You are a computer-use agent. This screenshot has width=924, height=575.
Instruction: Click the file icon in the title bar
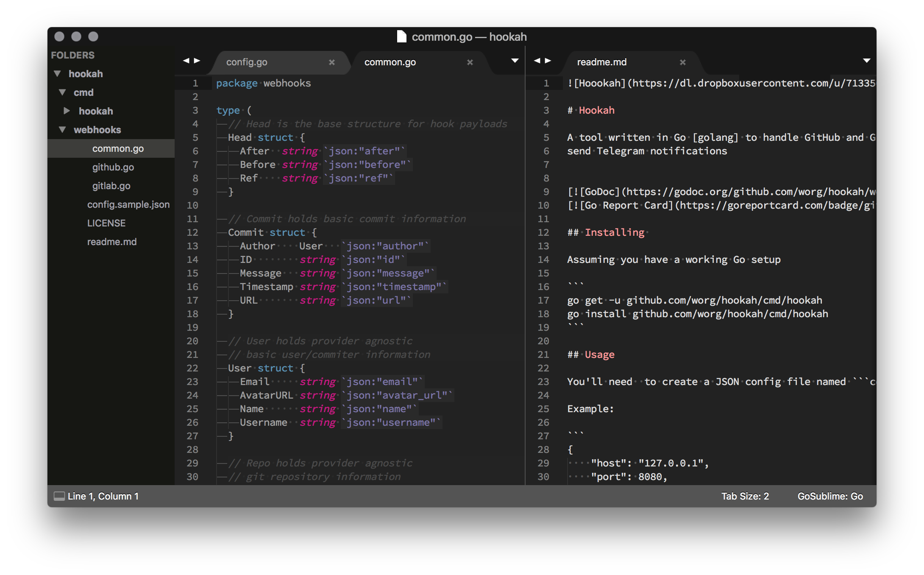[x=401, y=36]
